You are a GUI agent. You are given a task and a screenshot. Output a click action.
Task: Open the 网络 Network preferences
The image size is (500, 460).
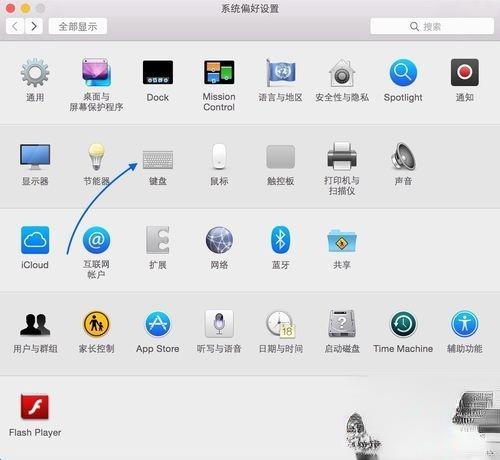[x=219, y=240]
